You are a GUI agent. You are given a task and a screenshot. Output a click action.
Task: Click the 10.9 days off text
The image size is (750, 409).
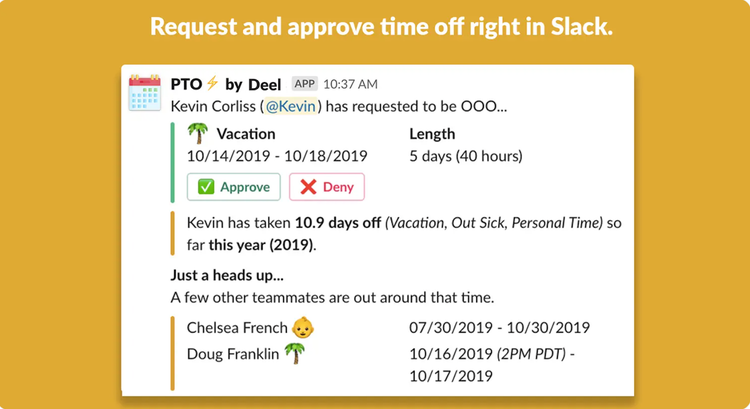(338, 222)
